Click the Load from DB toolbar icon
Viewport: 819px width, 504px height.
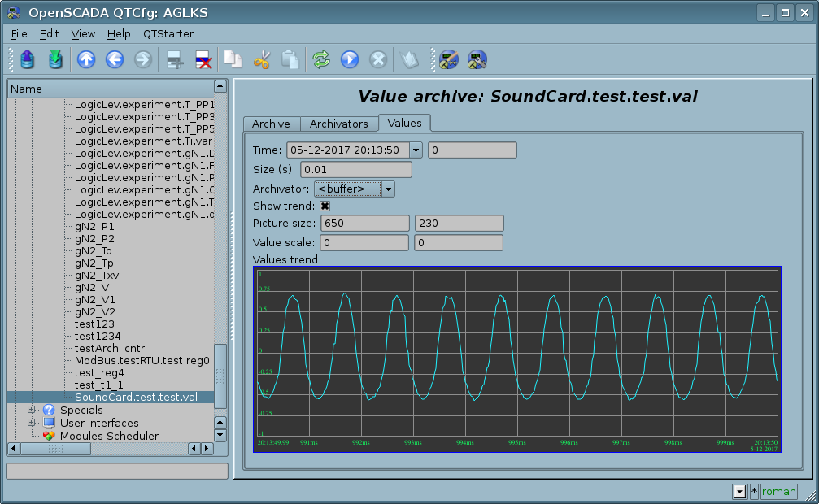[28, 59]
